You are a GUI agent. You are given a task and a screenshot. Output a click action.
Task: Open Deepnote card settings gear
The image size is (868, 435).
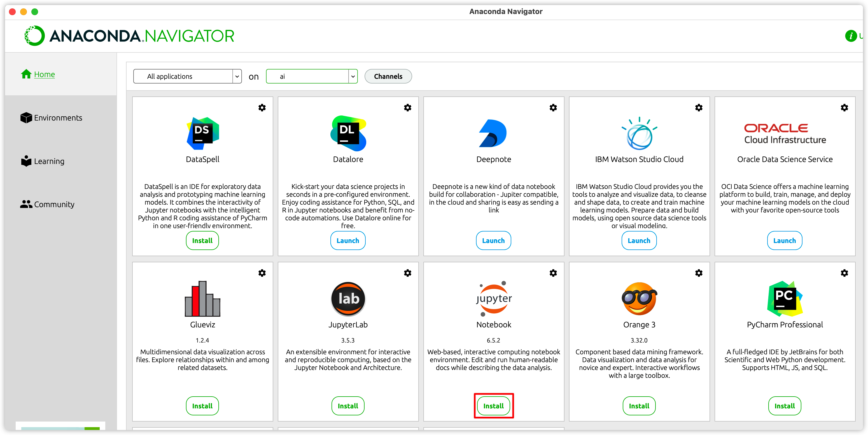point(553,108)
